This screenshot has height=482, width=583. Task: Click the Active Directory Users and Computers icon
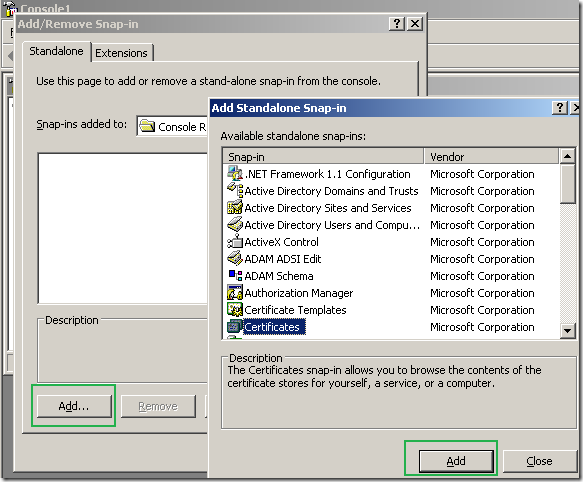click(x=235, y=225)
